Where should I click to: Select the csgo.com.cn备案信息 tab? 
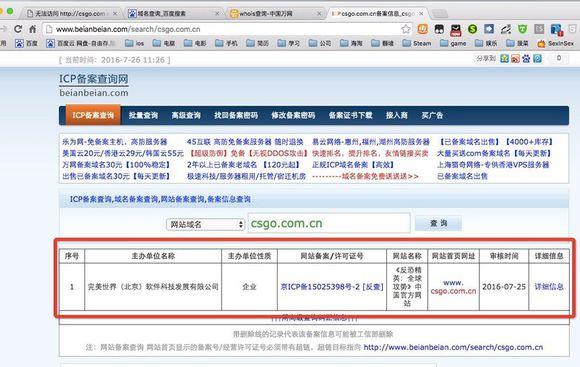pos(377,14)
